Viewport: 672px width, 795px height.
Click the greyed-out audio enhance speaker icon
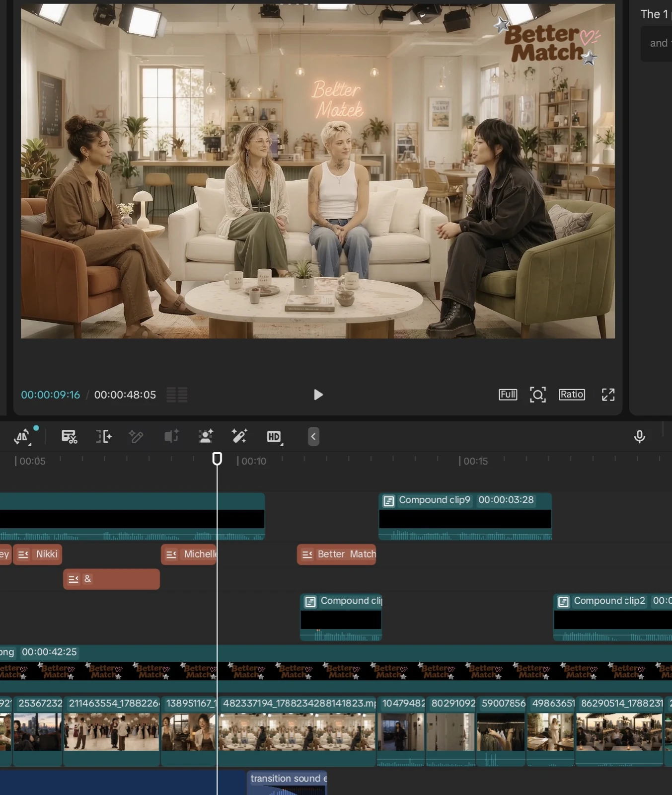tap(171, 437)
